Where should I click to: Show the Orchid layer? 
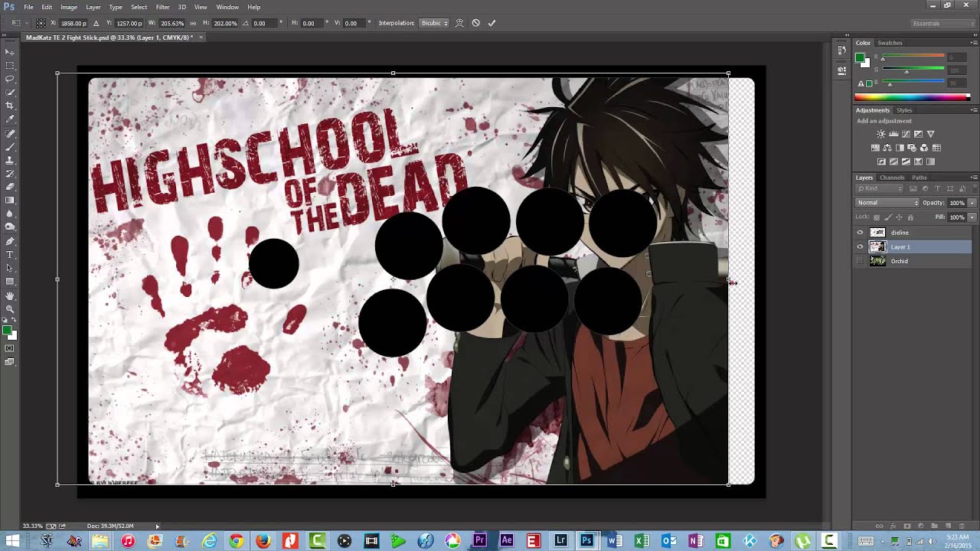860,261
